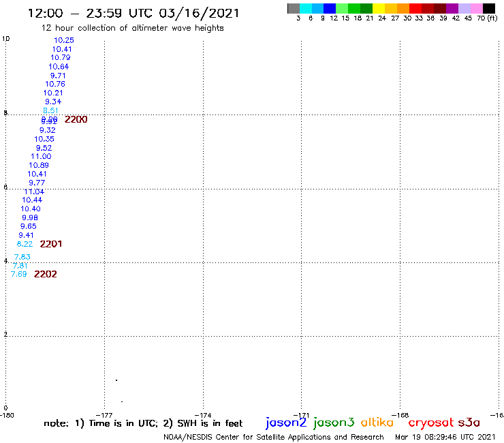Click the wave height 11.00

(41, 156)
